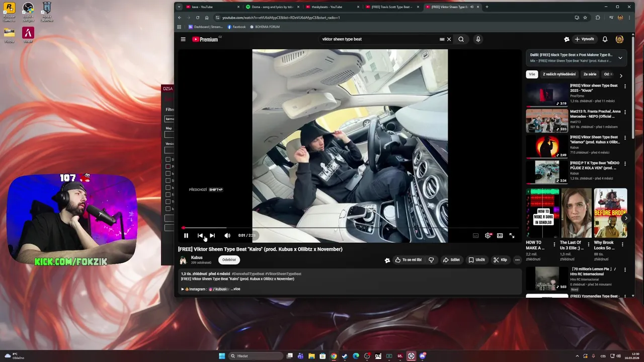Open options for '70 million's Lemon Pie' video
Viewport: 644px width, 362px height.
coord(625,270)
